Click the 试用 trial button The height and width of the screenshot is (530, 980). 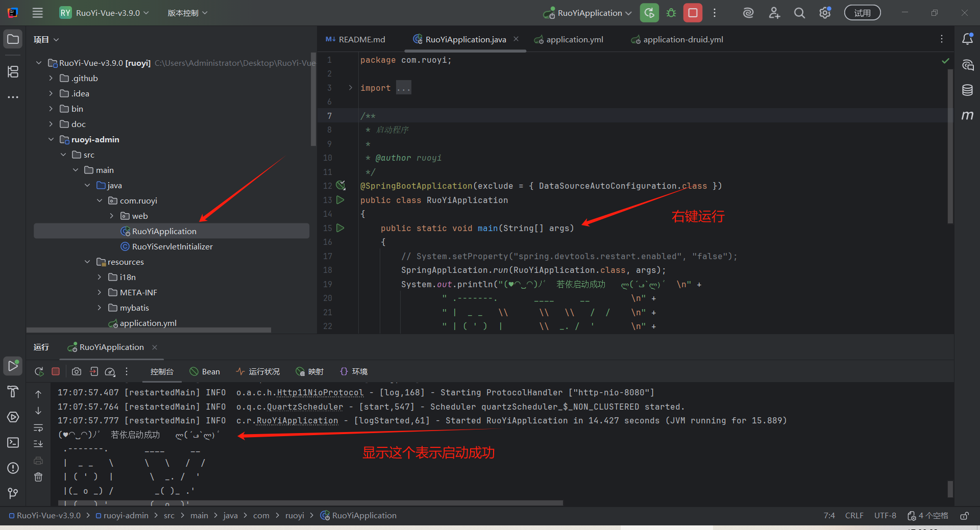click(x=862, y=13)
